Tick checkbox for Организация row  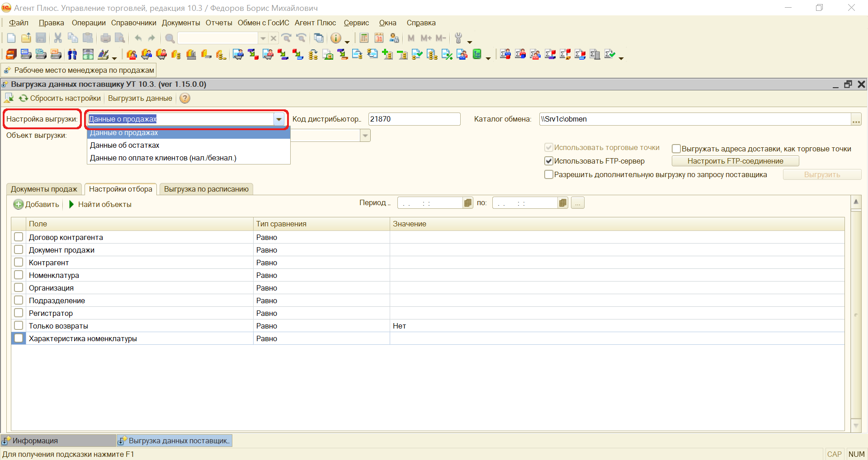pyautogui.click(x=19, y=287)
